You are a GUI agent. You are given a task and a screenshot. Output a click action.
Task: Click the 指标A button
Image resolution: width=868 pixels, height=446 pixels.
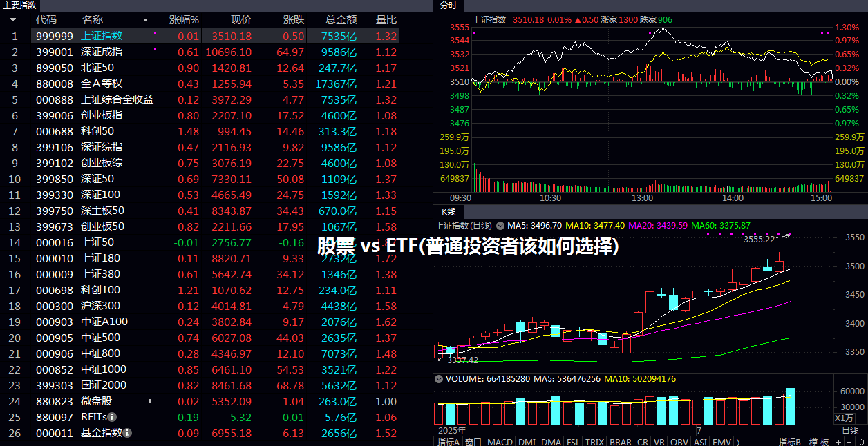(x=449, y=442)
